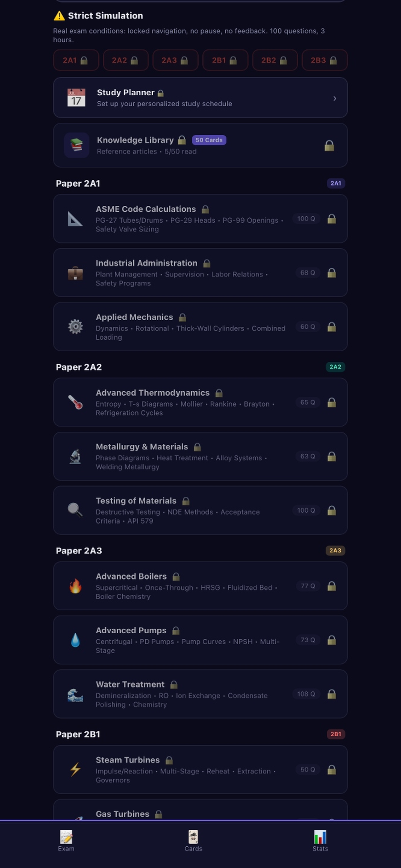Click the Water Treatment wave icon

[75, 694]
